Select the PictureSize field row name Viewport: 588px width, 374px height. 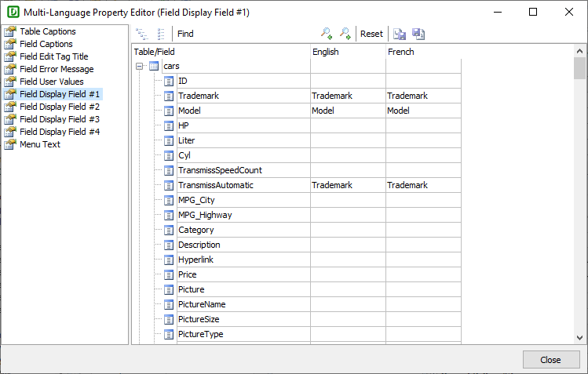[199, 319]
